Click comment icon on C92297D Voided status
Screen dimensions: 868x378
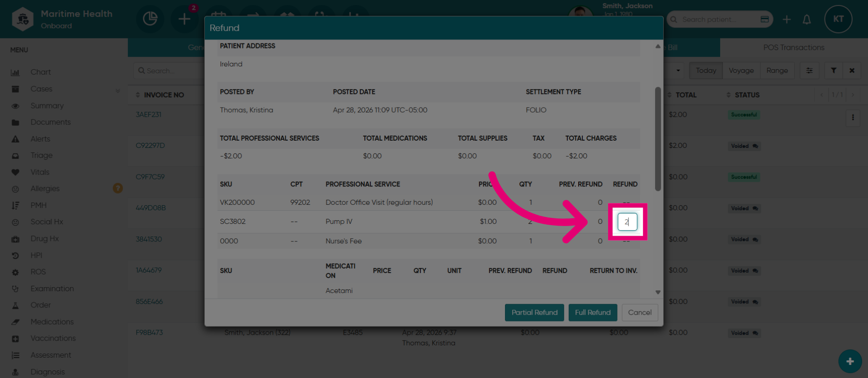click(x=755, y=146)
